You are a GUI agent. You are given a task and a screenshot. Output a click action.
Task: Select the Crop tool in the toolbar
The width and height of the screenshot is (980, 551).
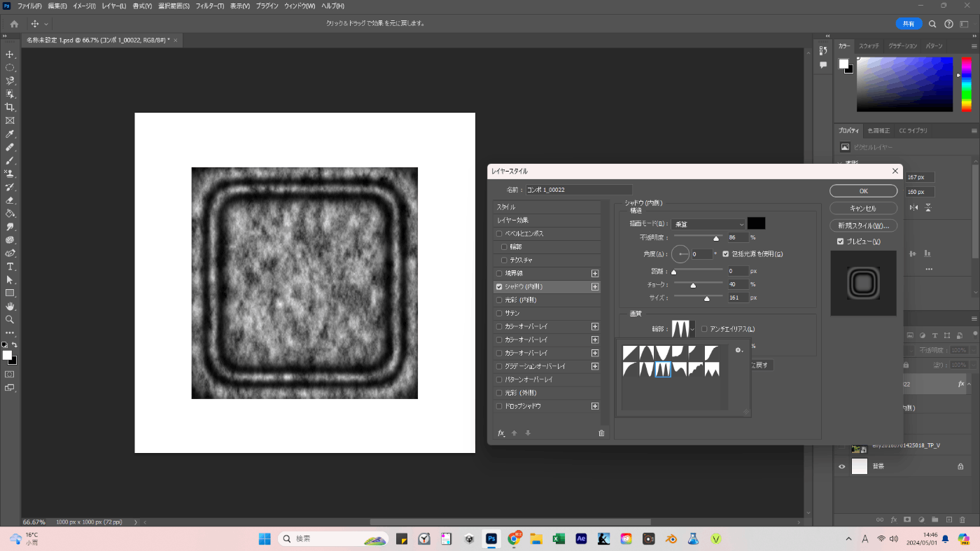point(10,107)
